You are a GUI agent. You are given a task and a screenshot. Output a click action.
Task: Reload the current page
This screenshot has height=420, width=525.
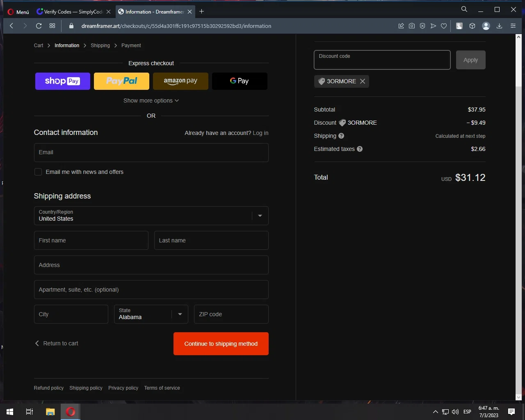(39, 26)
